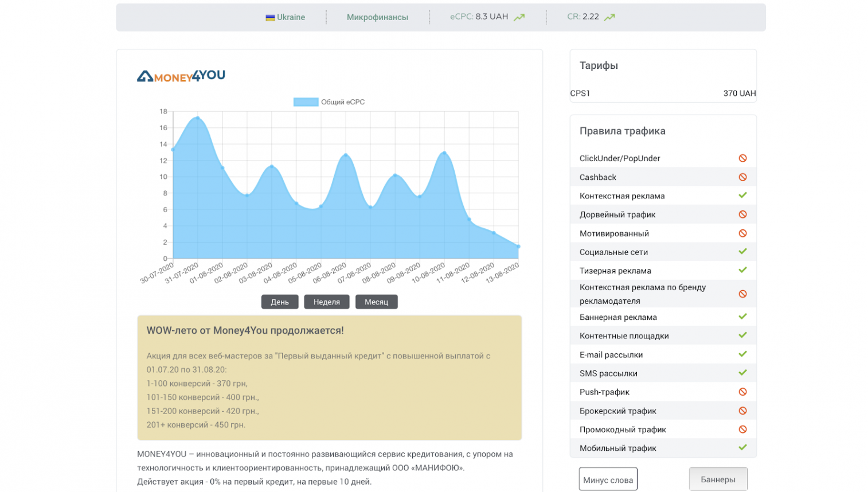Click the CR 2.22 value

click(591, 17)
